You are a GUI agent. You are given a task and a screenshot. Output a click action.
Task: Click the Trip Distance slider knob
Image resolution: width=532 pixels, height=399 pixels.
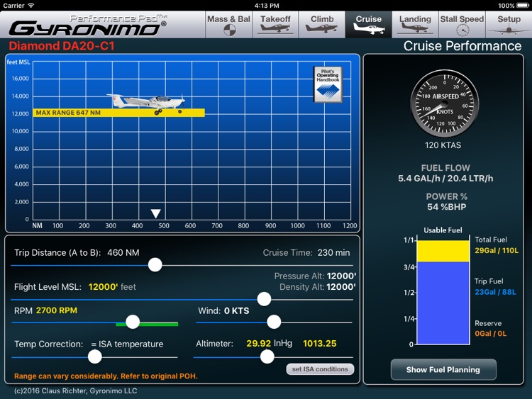point(155,264)
